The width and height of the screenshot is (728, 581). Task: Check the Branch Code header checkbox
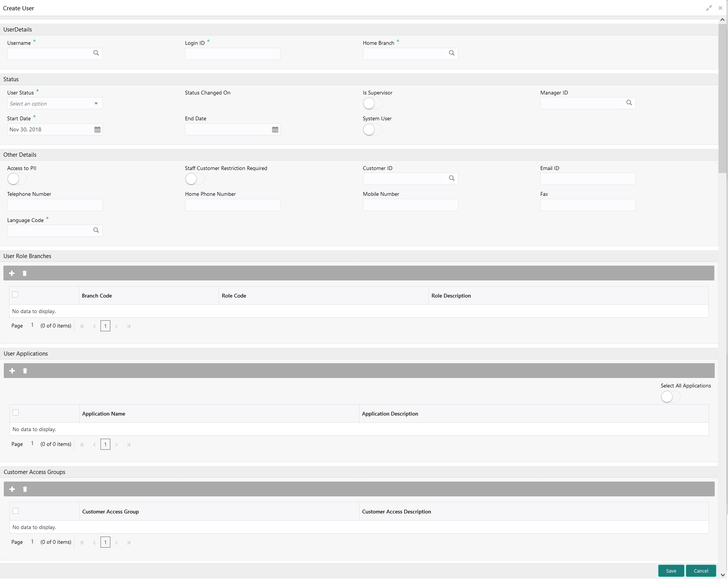[15, 295]
